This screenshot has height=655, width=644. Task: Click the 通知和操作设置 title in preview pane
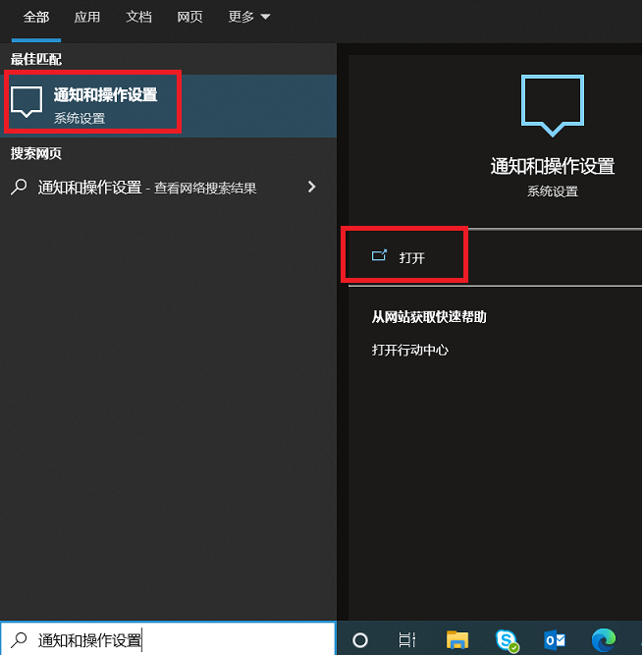pyautogui.click(x=552, y=166)
